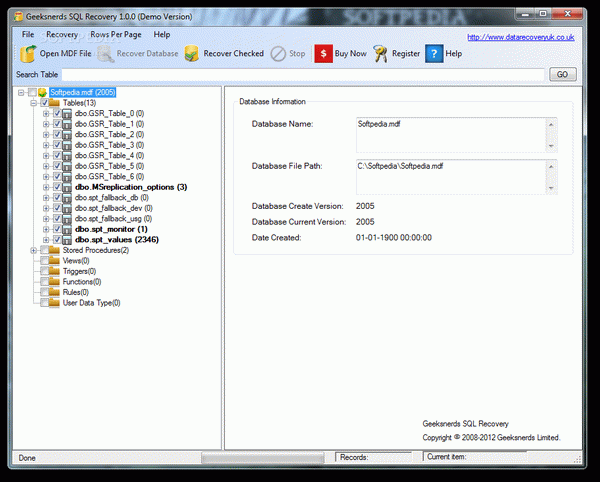This screenshot has width=600, height=482.
Task: Click the Recover Database magnifier icon
Action: click(x=106, y=54)
